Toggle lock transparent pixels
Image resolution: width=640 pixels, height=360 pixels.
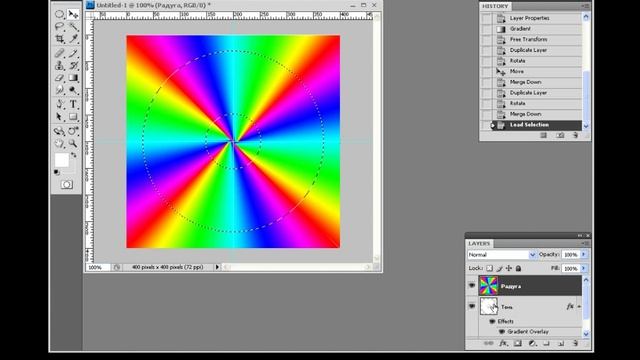click(489, 268)
